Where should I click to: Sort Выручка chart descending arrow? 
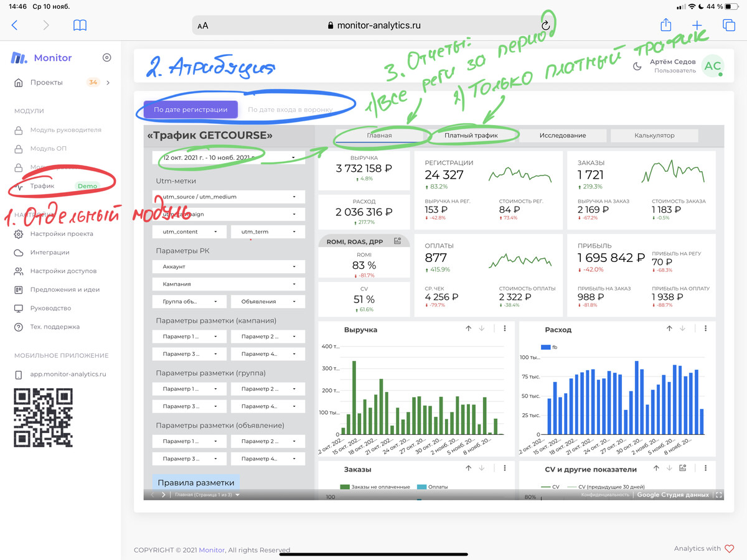pyautogui.click(x=482, y=329)
